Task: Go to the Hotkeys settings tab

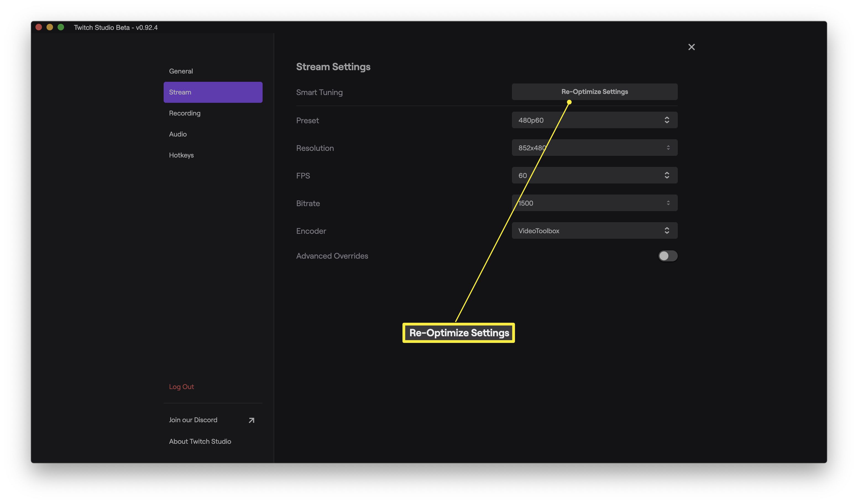Action: coord(213,155)
